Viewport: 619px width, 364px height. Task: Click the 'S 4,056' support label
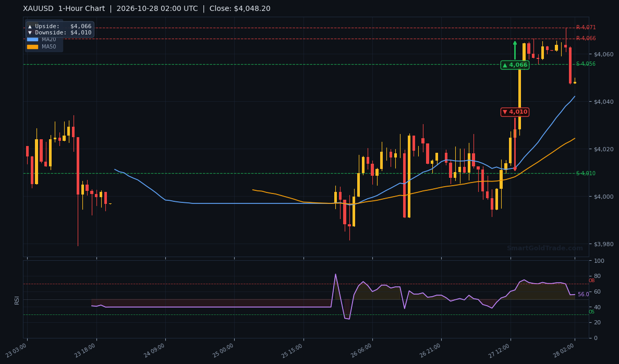[586, 64]
